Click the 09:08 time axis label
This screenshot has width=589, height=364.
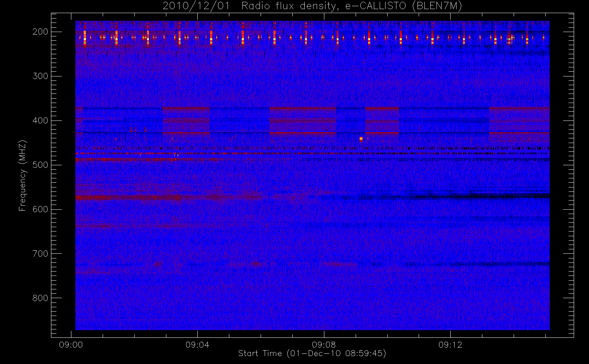click(x=324, y=345)
